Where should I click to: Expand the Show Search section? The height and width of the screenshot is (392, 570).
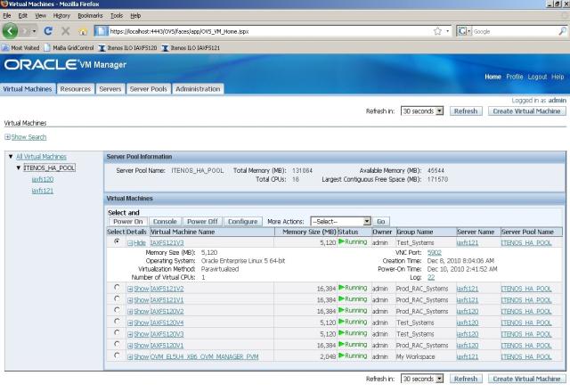point(26,137)
